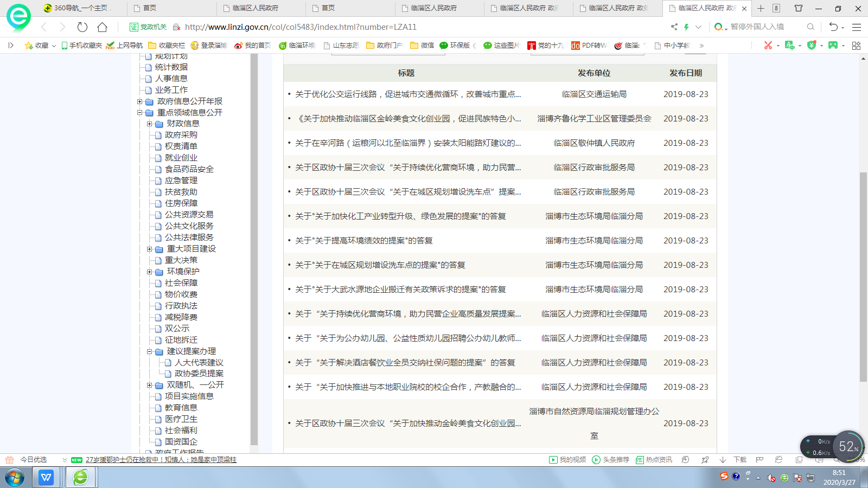Open the undo/restore closed tab icon
This screenshot has height=488, width=868.
(833, 27)
